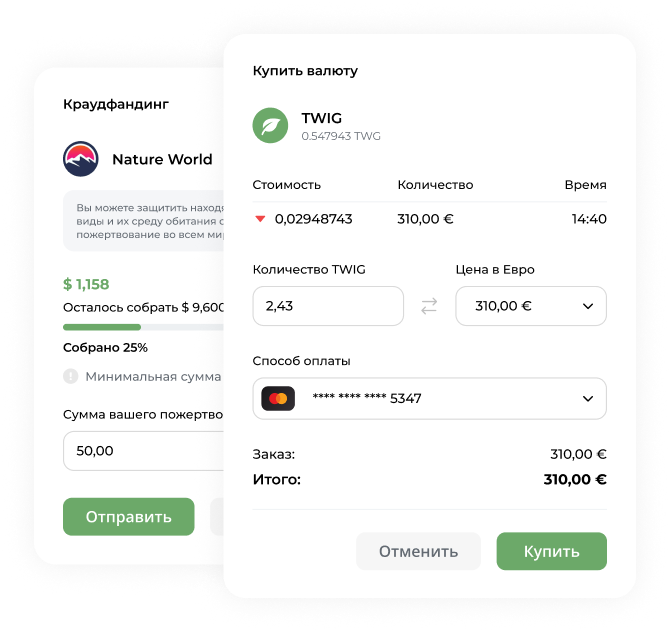
Task: Expand the Цена в Евро dropdown
Action: pyautogui.click(x=531, y=306)
